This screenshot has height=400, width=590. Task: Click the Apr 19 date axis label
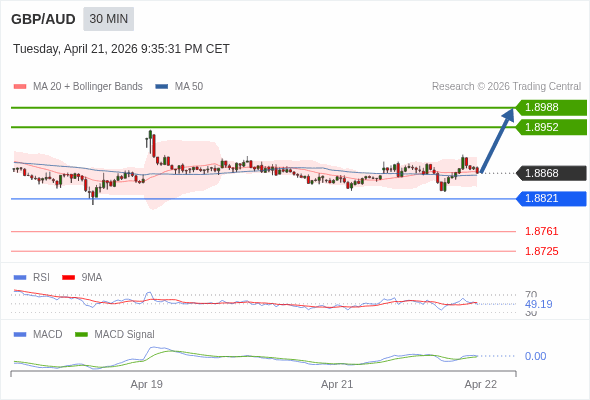coord(147,385)
